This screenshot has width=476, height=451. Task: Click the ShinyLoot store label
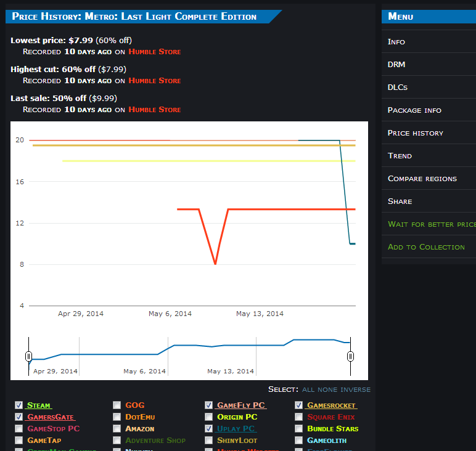pos(237,441)
